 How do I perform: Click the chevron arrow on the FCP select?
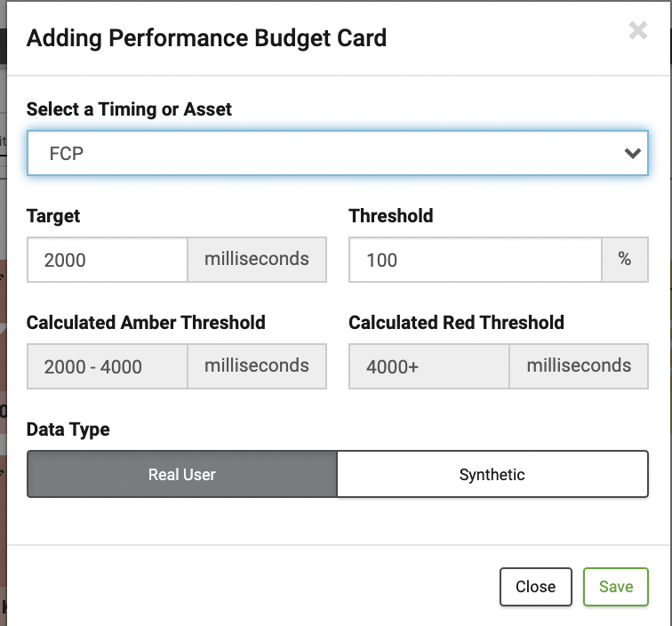pos(633,153)
